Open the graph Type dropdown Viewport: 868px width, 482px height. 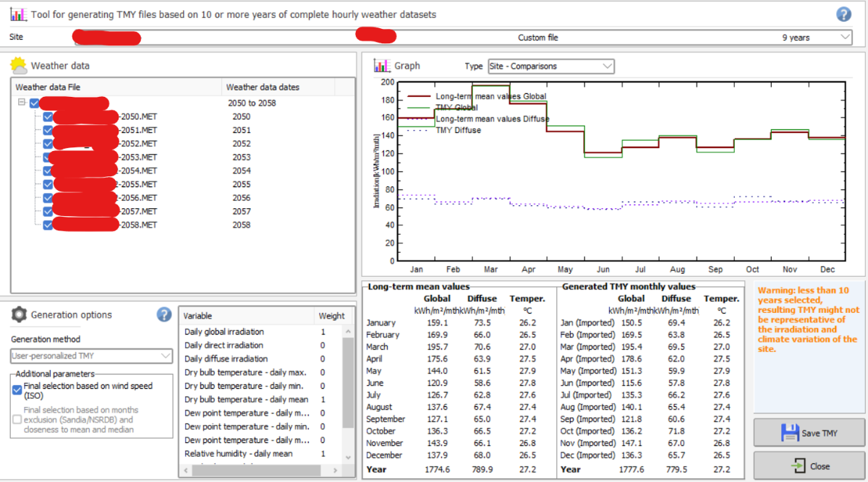point(550,66)
